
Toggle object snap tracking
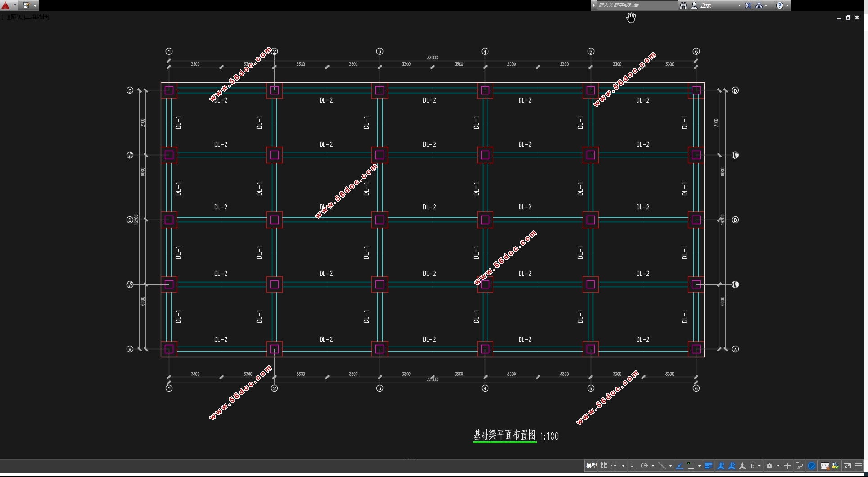pos(680,466)
